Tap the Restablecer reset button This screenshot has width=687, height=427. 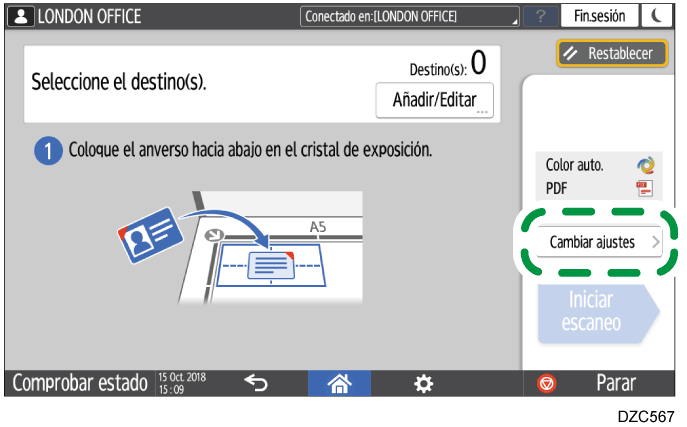point(612,53)
